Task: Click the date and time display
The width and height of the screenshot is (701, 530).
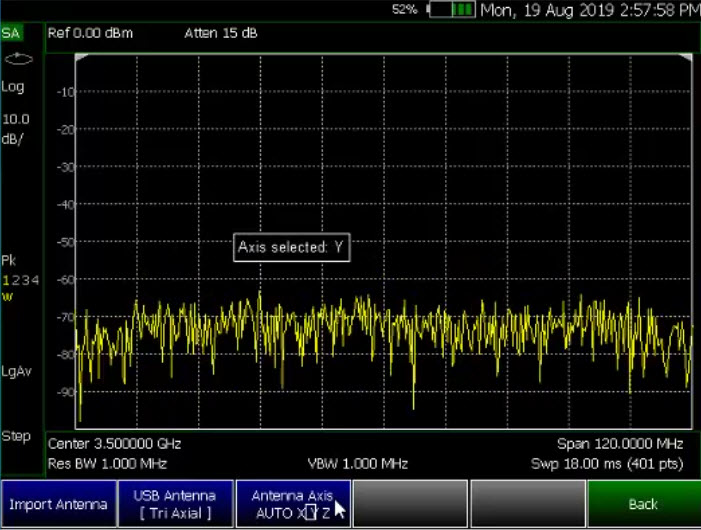Action: click(590, 10)
